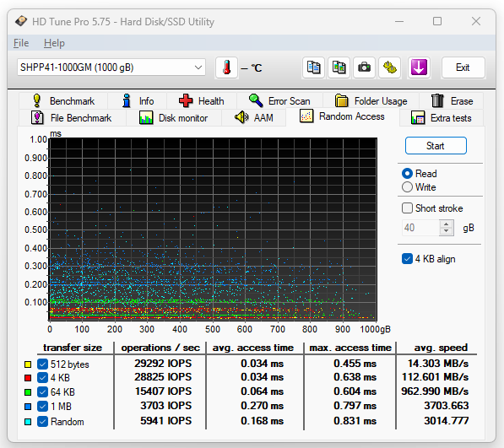Disable the 64 KB transfer size checkbox
504x448 pixels.
pyautogui.click(x=42, y=391)
